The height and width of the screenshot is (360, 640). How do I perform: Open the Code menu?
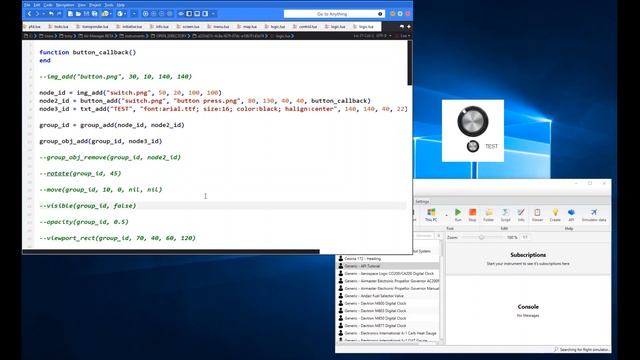[x=48, y=5]
